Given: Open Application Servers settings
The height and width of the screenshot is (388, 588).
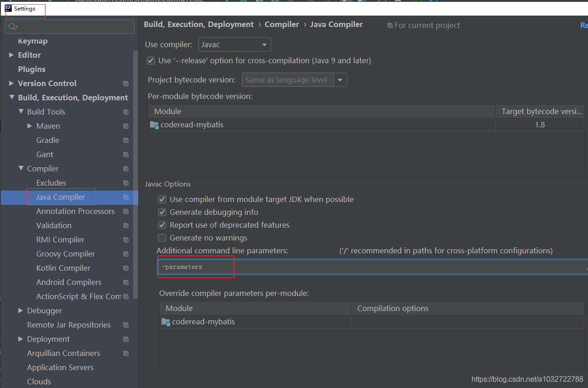Looking at the screenshot, I should pos(60,367).
